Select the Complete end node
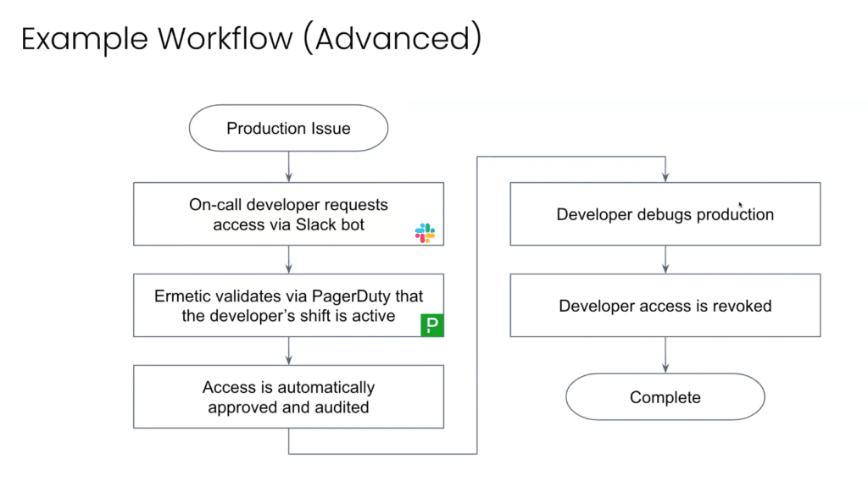The image size is (868, 498). point(665,396)
